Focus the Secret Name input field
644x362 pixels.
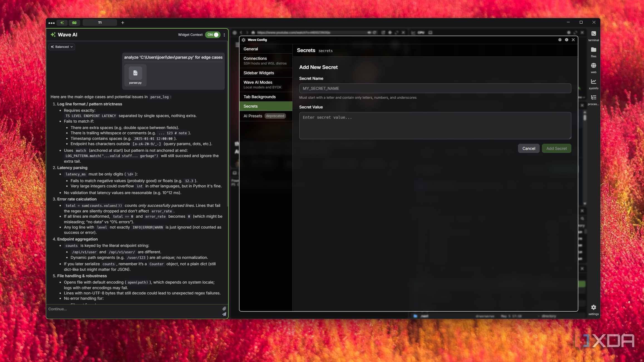(x=435, y=88)
